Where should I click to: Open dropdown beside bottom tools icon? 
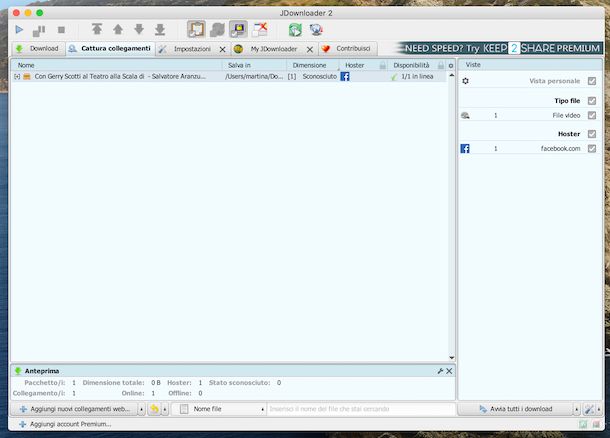pyautogui.click(x=599, y=409)
